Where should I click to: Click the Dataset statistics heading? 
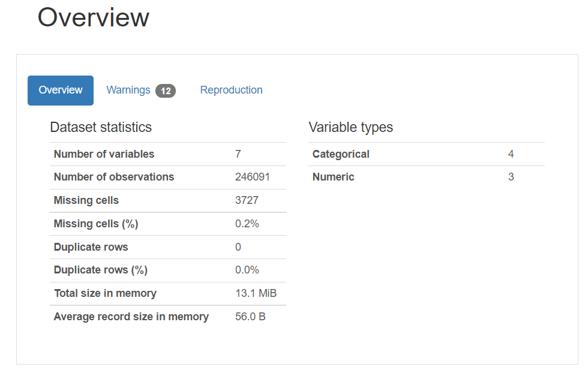tap(101, 127)
